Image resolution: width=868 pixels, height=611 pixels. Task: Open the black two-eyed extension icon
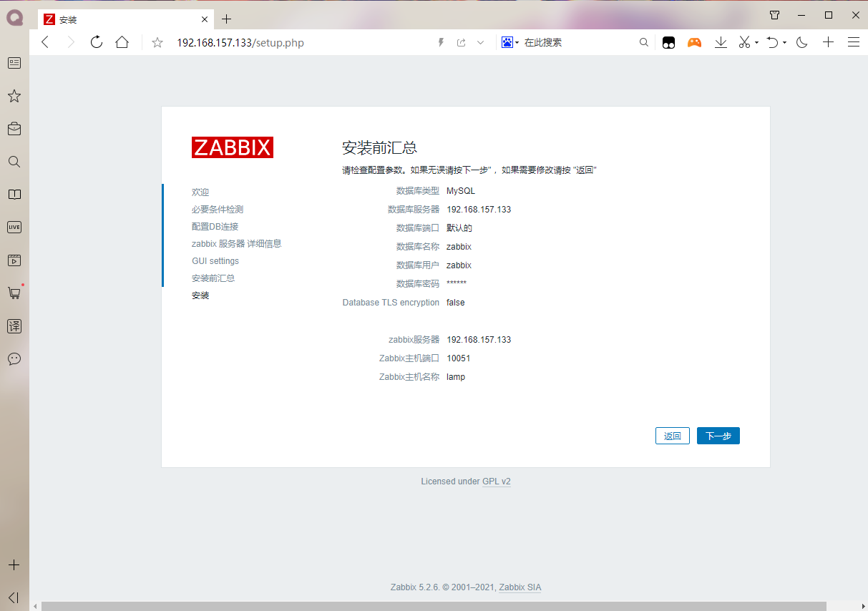pyautogui.click(x=668, y=43)
